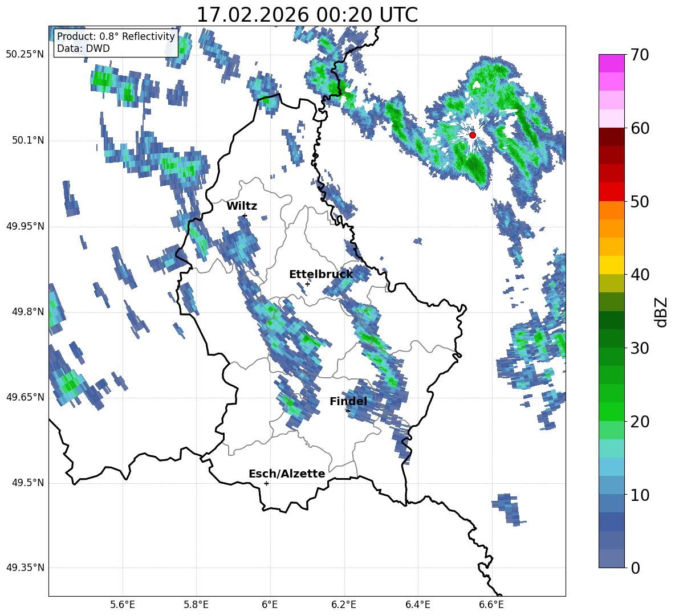Click the colorbar tick label 20
This screenshot has width=675, height=616.
coord(640,422)
